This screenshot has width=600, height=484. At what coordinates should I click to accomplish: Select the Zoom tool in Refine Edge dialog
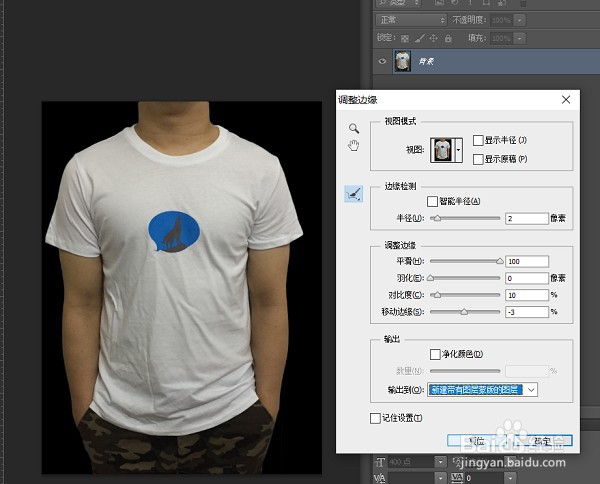tap(354, 129)
